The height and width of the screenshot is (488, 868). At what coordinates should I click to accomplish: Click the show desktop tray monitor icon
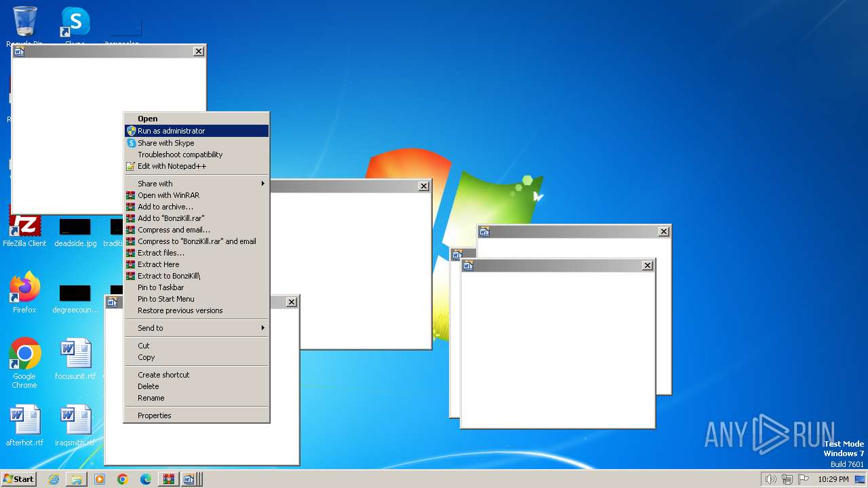coord(860,479)
